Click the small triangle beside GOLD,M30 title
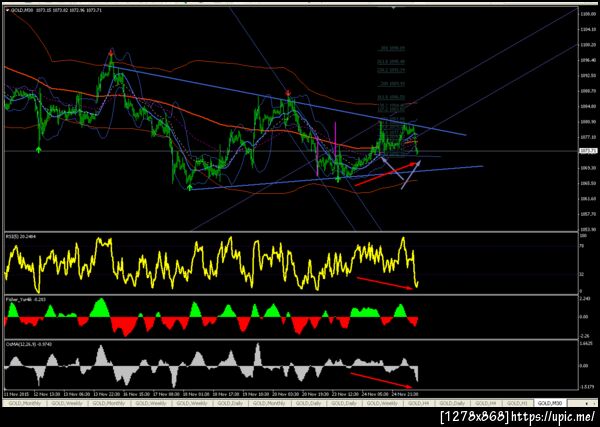 pyautogui.click(x=8, y=10)
